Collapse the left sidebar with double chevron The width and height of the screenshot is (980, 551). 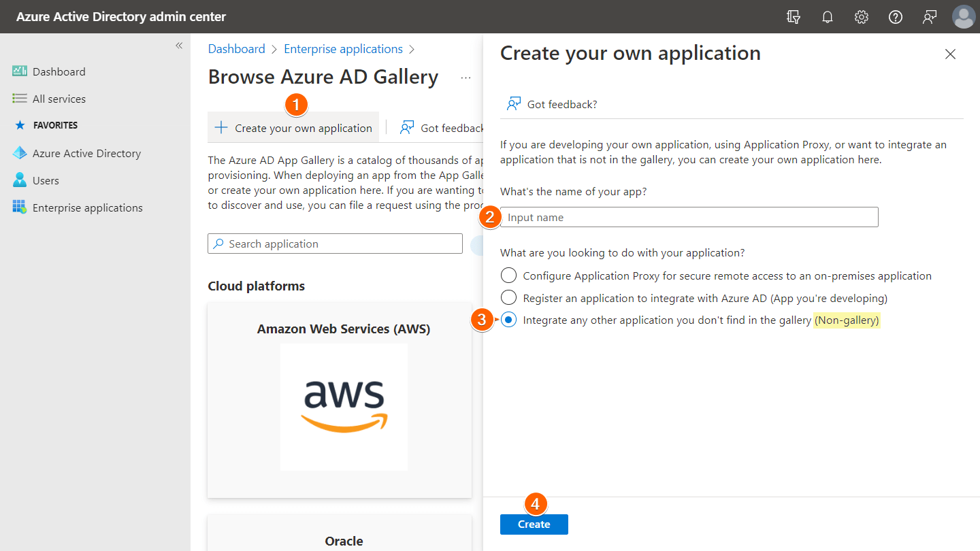(x=179, y=46)
